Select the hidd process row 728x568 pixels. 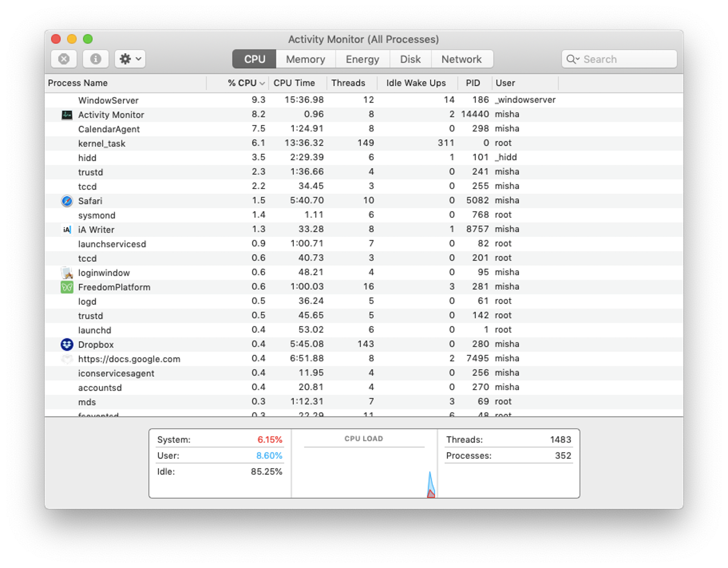[x=364, y=157]
